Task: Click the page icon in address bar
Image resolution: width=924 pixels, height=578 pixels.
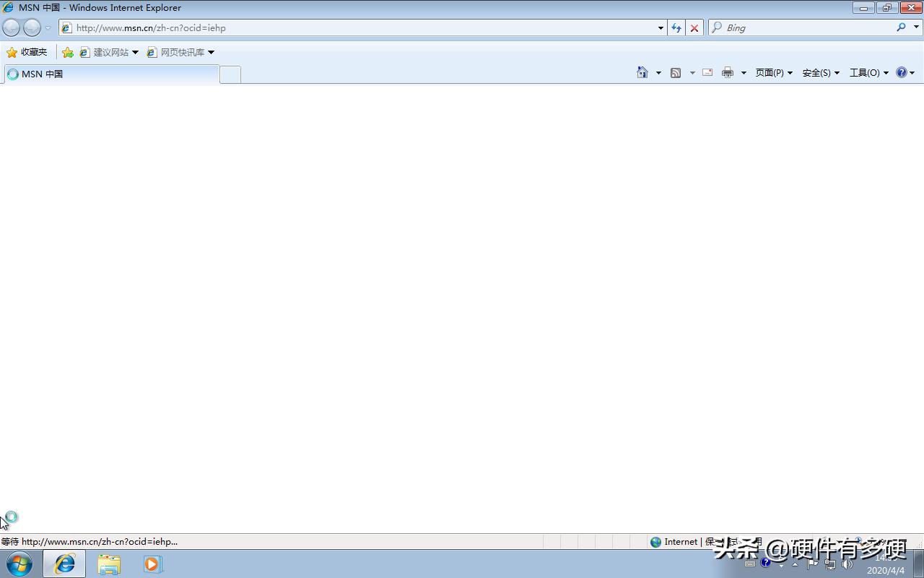Action: [66, 27]
